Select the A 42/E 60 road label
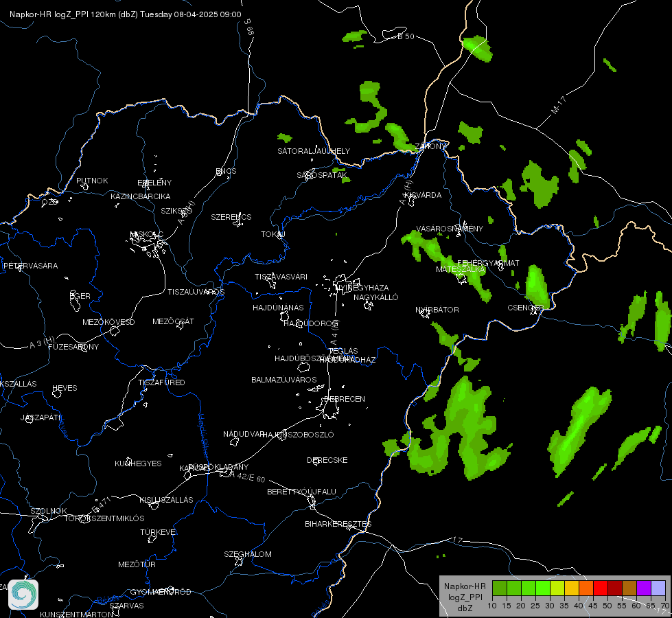The height and width of the screenshot is (618, 672). pyautogui.click(x=247, y=477)
